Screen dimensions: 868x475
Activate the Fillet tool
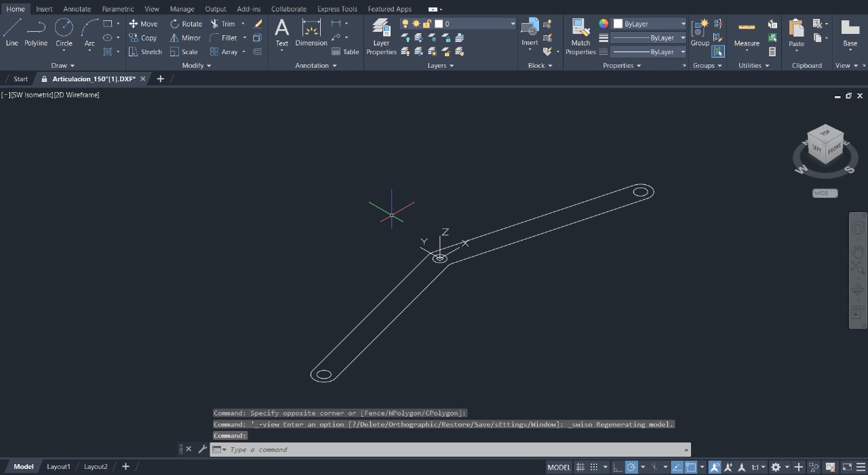[223, 38]
